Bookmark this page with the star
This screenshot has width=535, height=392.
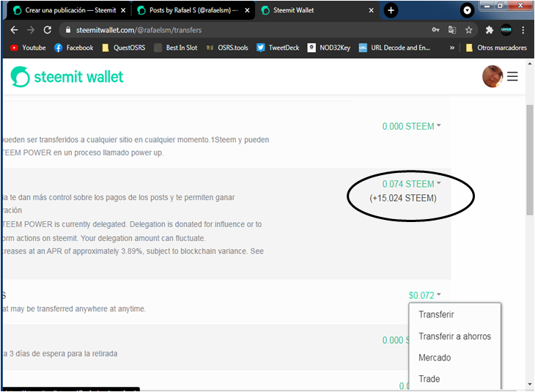pyautogui.click(x=469, y=30)
